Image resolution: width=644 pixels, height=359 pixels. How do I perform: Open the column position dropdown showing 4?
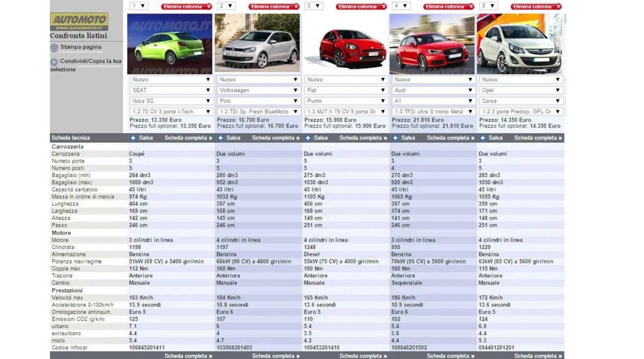click(401, 6)
